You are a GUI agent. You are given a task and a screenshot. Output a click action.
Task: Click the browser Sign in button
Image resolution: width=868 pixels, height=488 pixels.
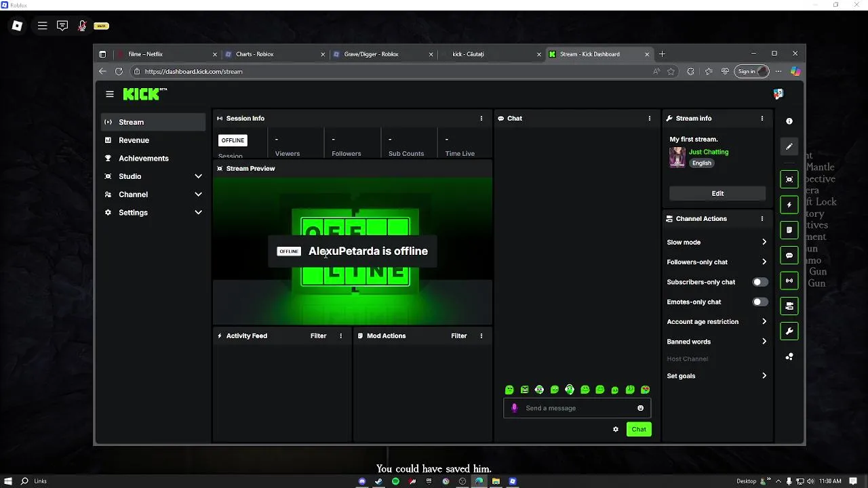pos(751,71)
